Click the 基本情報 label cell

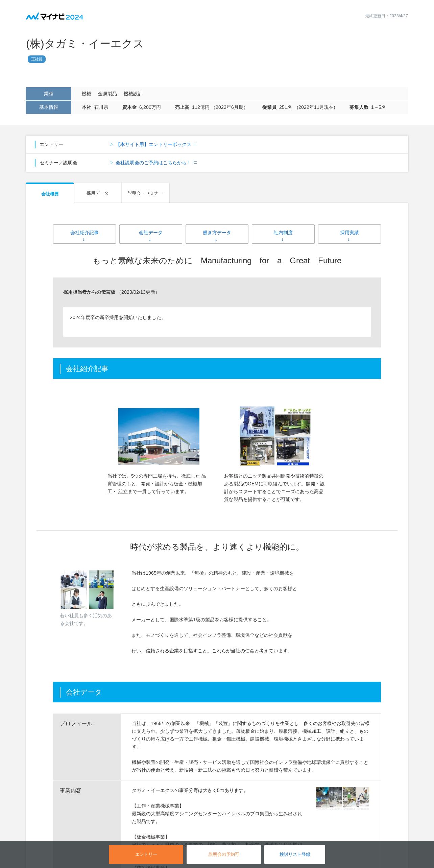(48, 107)
